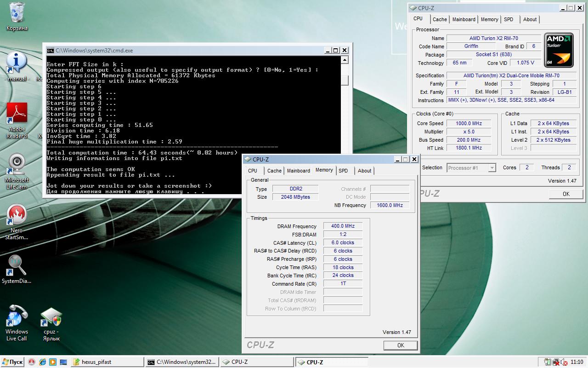Click the Revision LG-B1 value

pyautogui.click(x=564, y=92)
